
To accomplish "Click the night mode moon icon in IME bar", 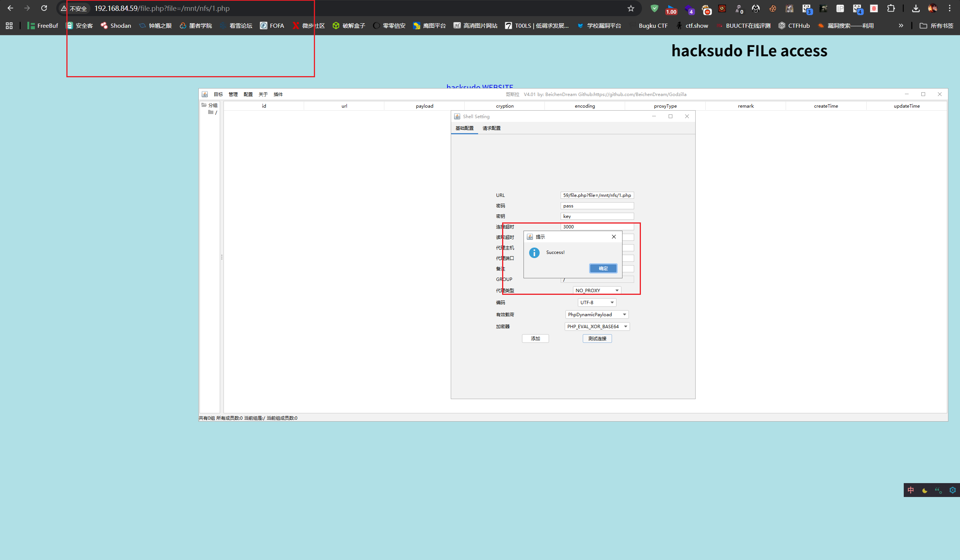I will (x=925, y=490).
